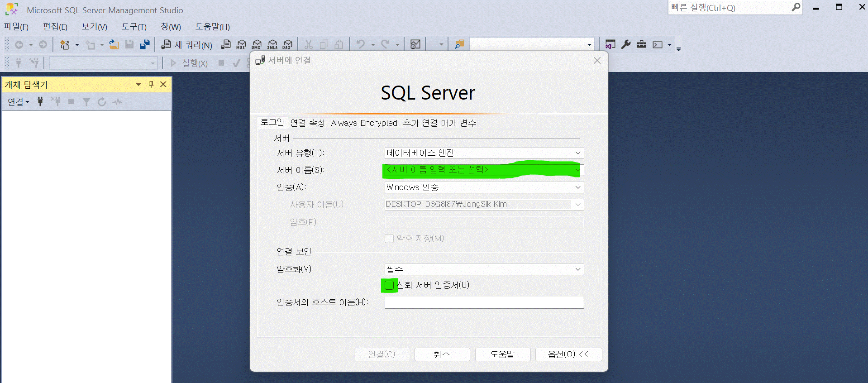The height and width of the screenshot is (383, 868).
Task: Click the Stop square icon in Object Explorer
Action: point(71,101)
